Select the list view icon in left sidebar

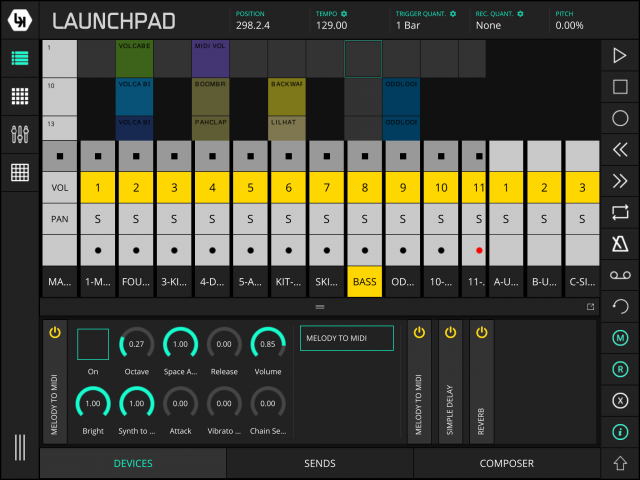tap(19, 58)
